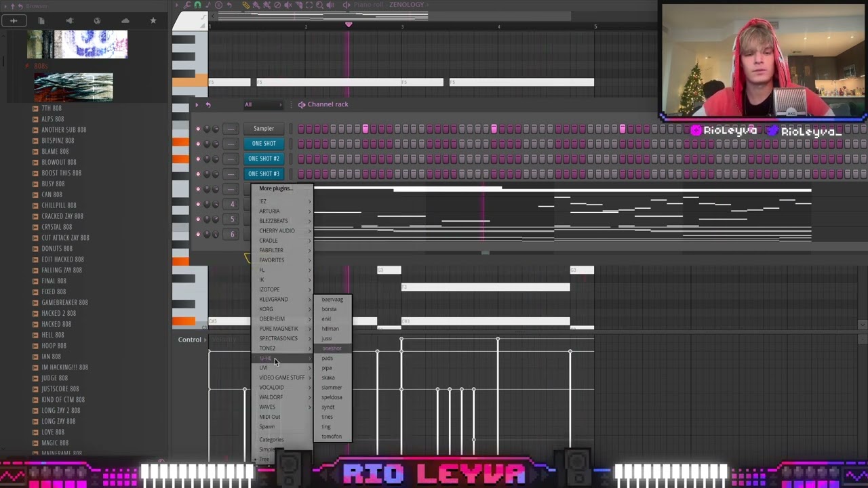Open piano roll main menu triangle
868x488 pixels.
176,5
